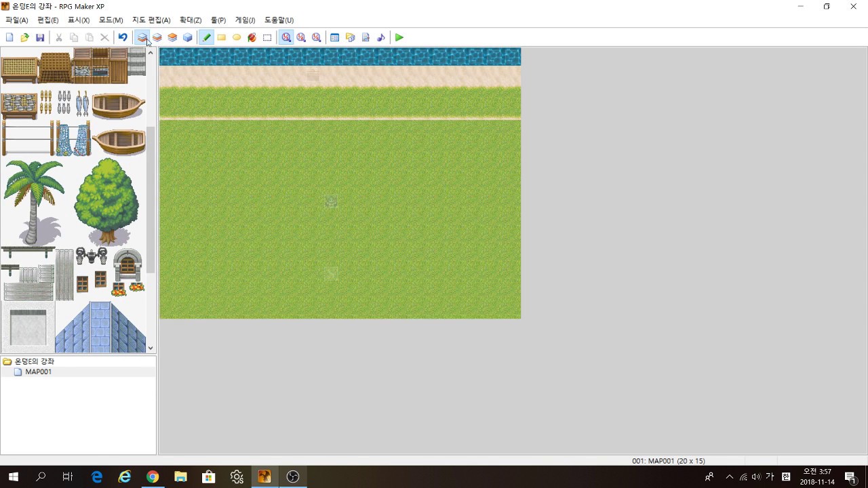Switch to the Events layer mode

coord(188,37)
